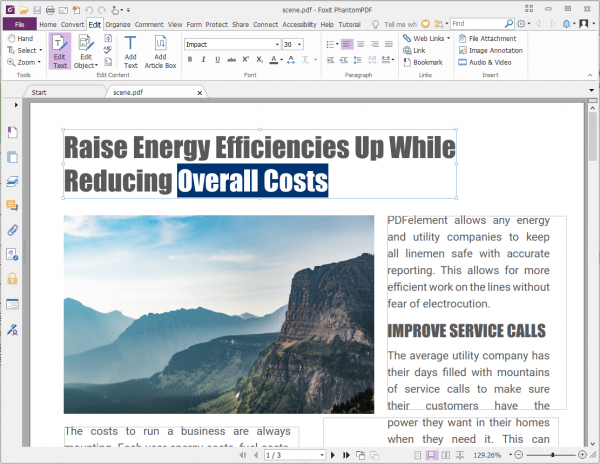The width and height of the screenshot is (600, 464).
Task: Open the Impact font name dropdown
Action: click(x=277, y=45)
